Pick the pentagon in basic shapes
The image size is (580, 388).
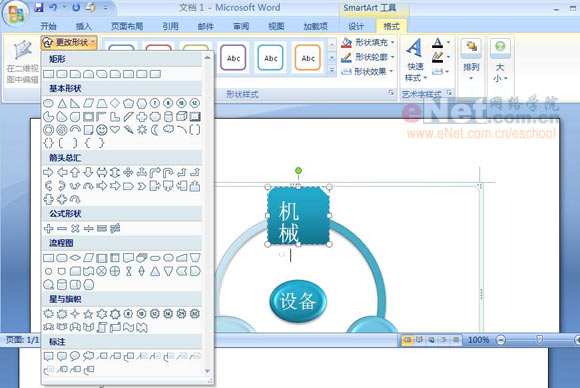point(128,103)
